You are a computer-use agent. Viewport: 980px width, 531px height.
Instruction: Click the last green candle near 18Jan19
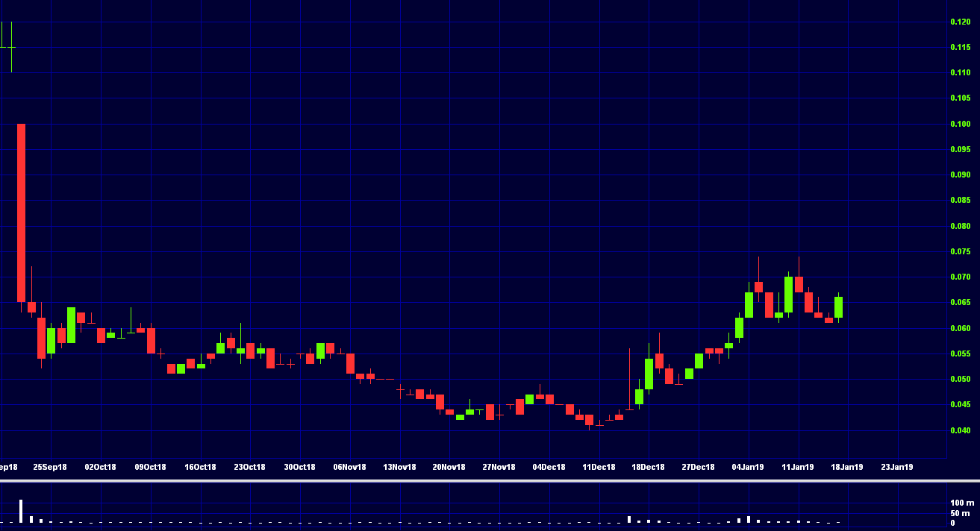click(838, 307)
